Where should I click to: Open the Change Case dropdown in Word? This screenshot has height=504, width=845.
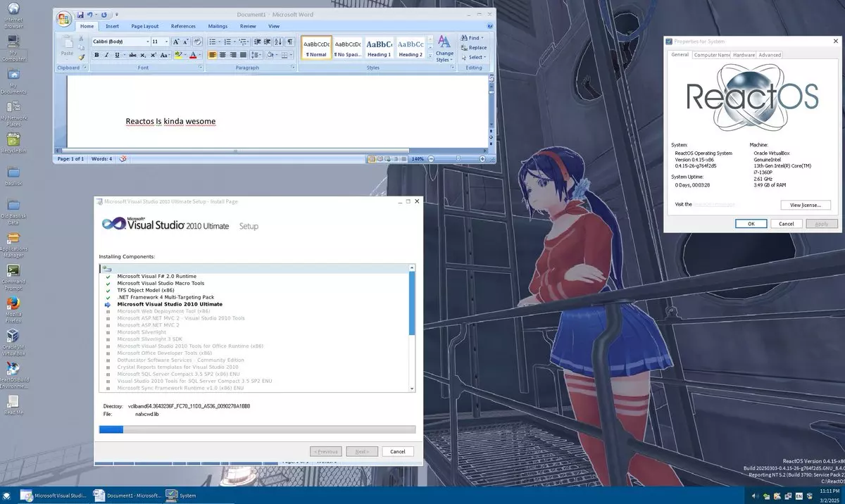(165, 55)
